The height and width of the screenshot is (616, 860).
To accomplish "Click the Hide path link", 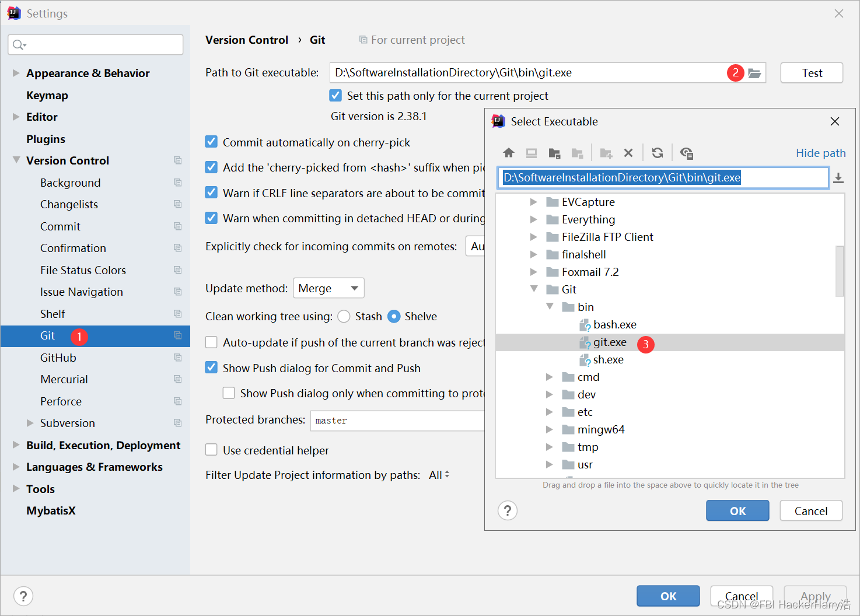I will point(820,153).
